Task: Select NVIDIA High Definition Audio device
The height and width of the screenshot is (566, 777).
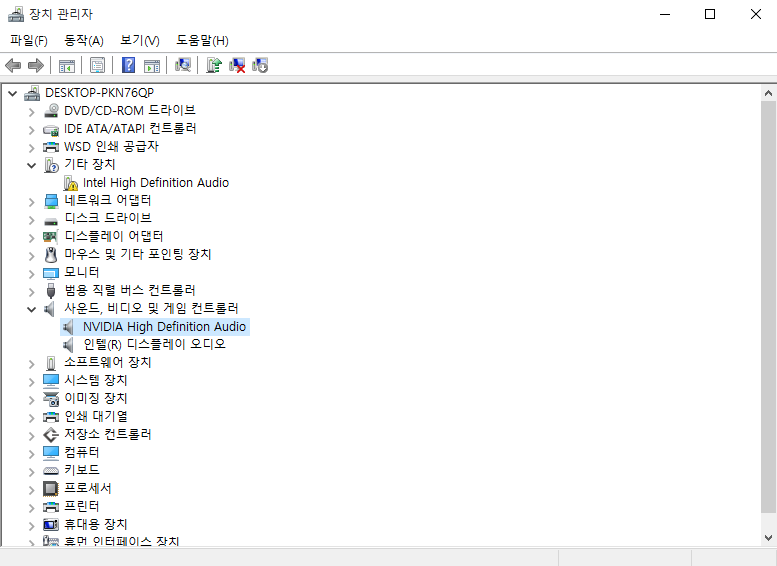Action: point(164,327)
